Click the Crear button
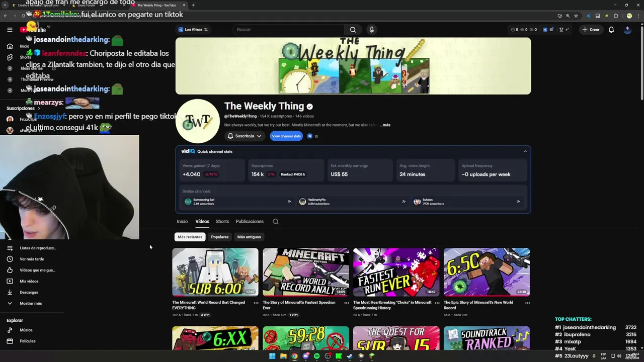Screen dimensions: 644x362 (591, 30)
